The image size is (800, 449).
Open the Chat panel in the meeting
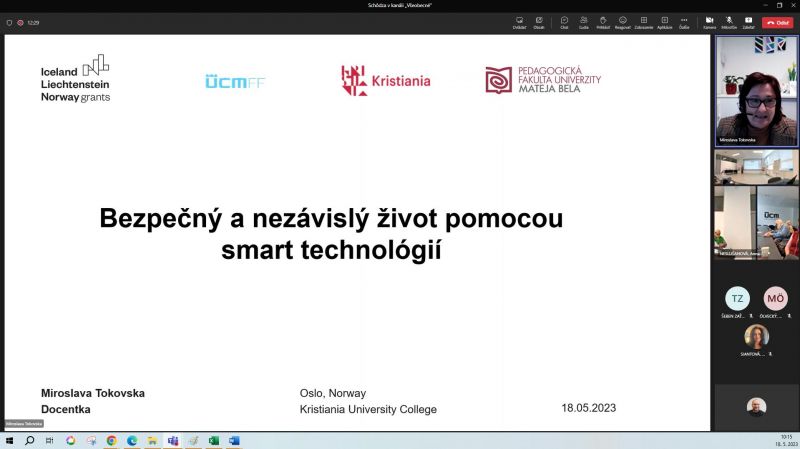click(x=564, y=21)
